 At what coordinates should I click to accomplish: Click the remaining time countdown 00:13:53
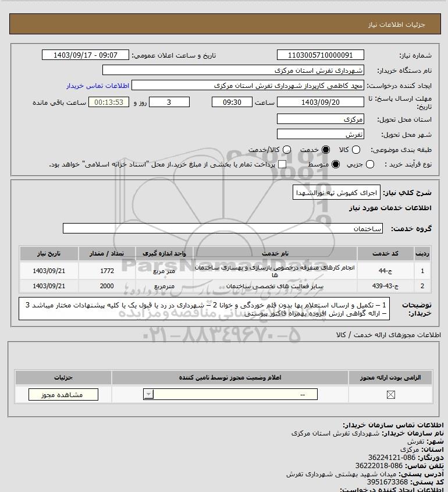[x=109, y=102]
